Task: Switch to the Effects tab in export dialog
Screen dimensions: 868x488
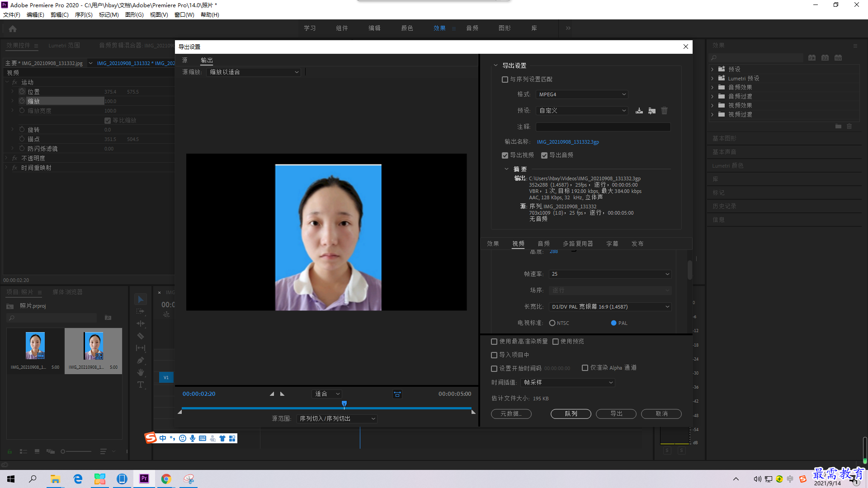Action: pos(493,244)
